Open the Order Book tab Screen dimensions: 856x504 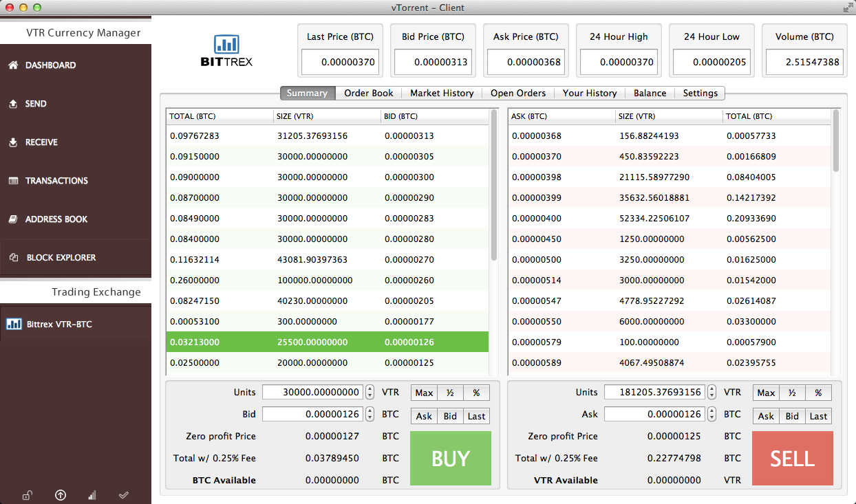pos(369,93)
